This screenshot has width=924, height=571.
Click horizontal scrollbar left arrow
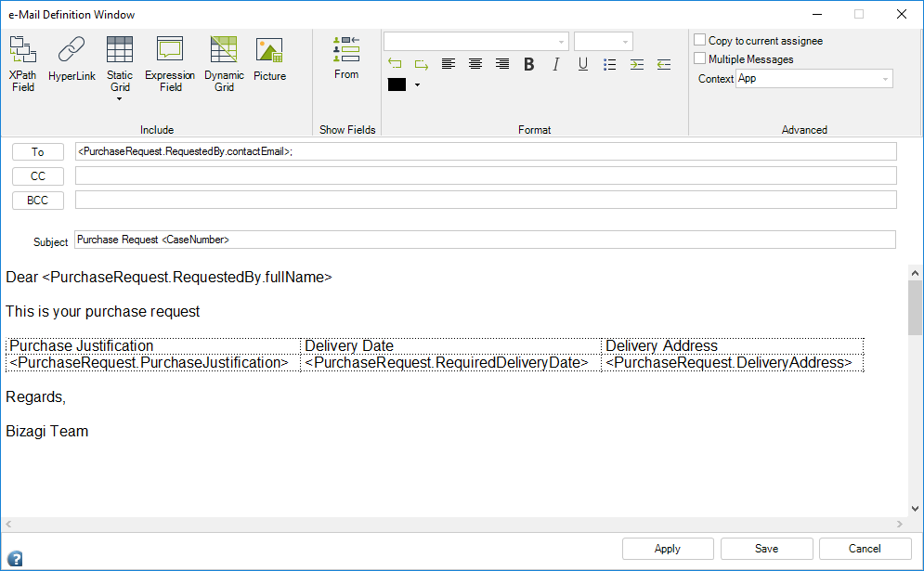[x=8, y=524]
